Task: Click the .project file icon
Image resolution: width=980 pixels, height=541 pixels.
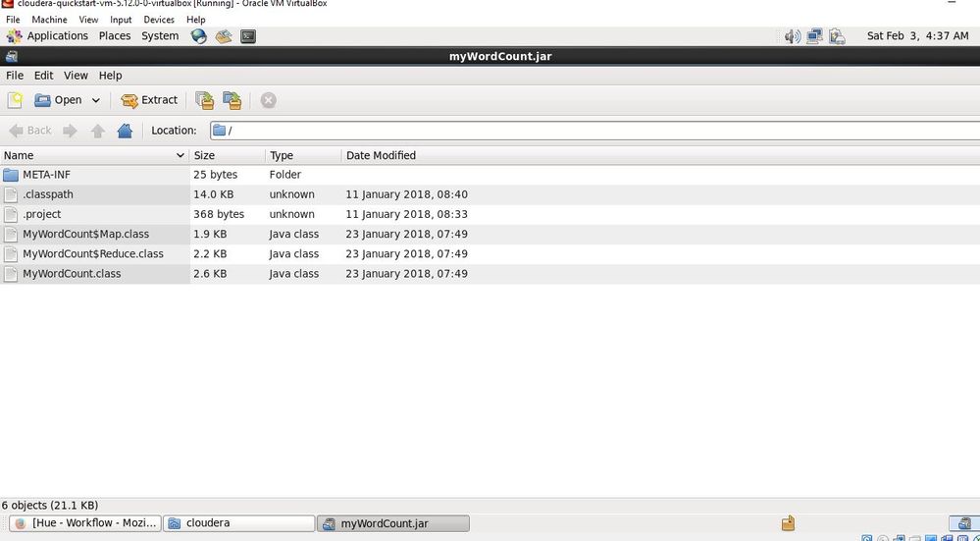Action: coord(11,214)
